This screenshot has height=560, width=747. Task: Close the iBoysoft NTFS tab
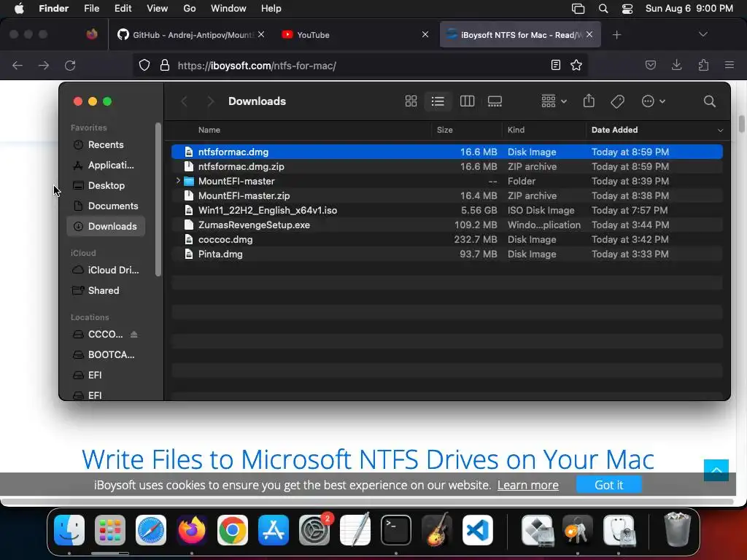coord(589,34)
